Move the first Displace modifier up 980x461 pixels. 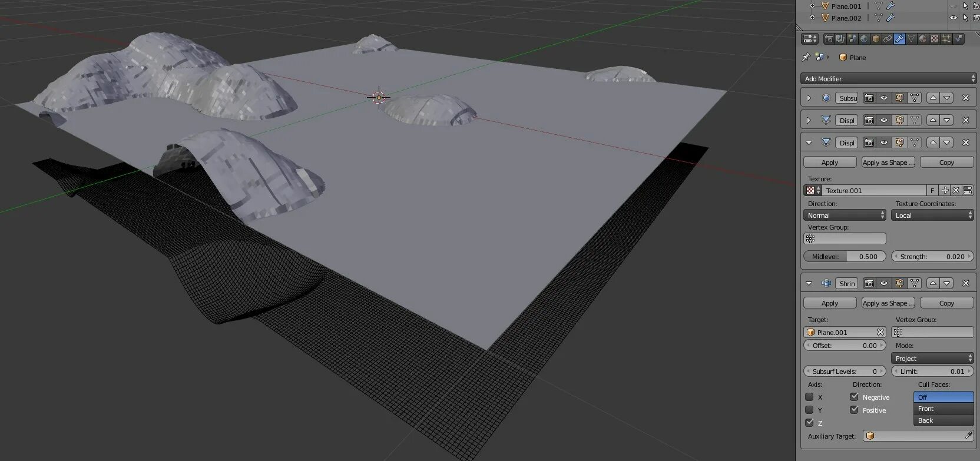933,120
